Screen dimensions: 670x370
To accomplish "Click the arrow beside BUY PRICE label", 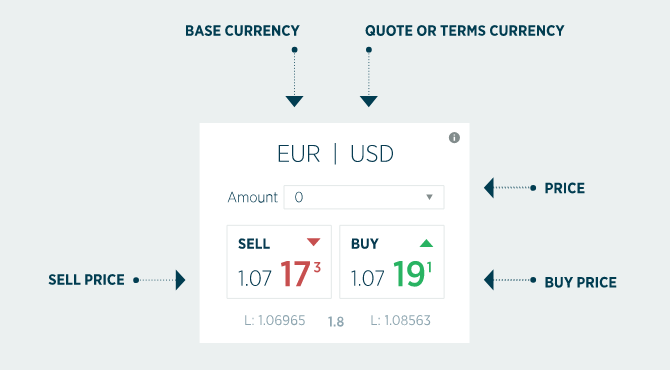I will (x=489, y=280).
